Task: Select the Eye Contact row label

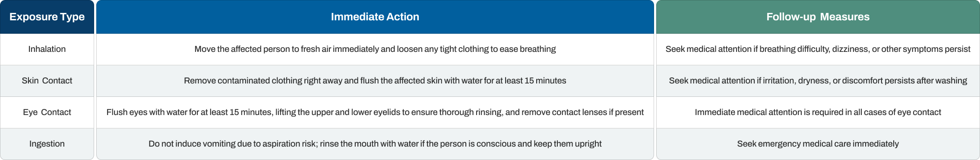Action: (x=47, y=112)
